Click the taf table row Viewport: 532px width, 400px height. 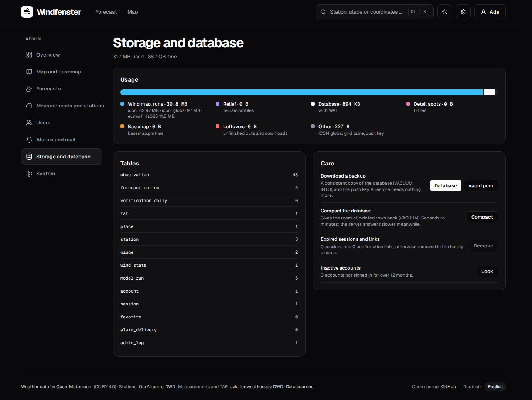point(209,213)
